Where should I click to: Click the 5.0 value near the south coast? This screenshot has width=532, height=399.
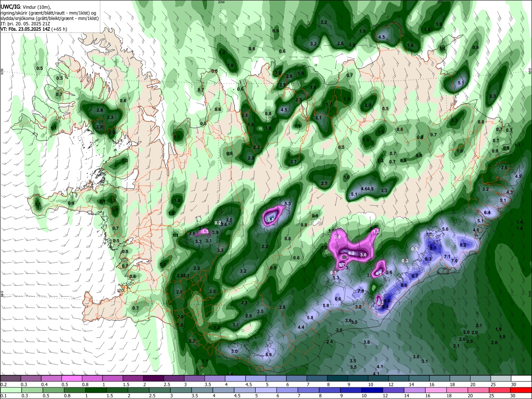pyautogui.click(x=234, y=351)
